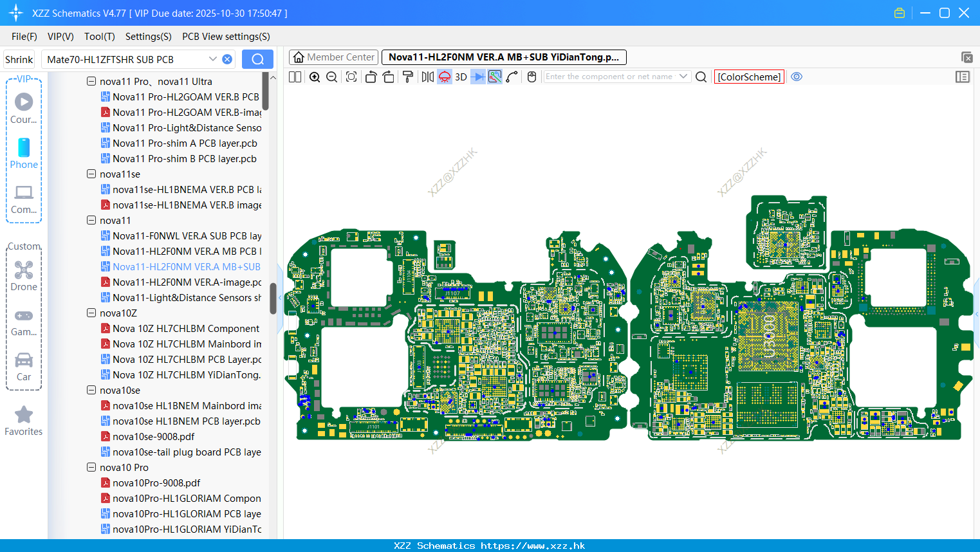Image resolution: width=980 pixels, height=552 pixels.
Task: Rotate the board clockwise
Action: coord(388,77)
